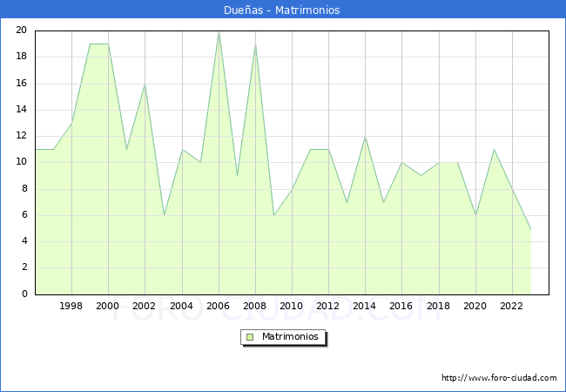
Task: Select the 2008 peak on the chart
Action: click(255, 44)
